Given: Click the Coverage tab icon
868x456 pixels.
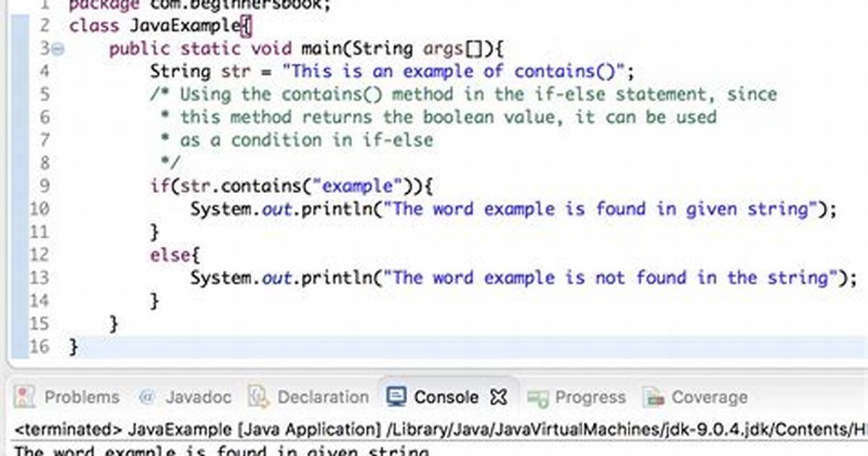Looking at the screenshot, I should tap(653, 397).
